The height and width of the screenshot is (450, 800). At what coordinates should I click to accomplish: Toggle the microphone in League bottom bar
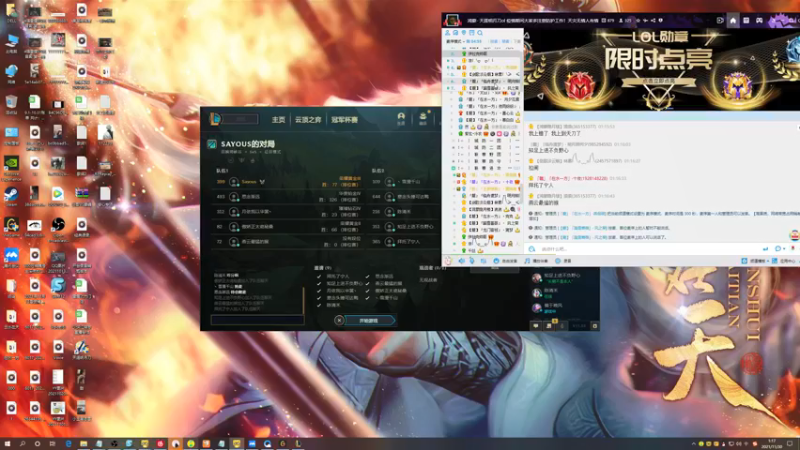562,326
